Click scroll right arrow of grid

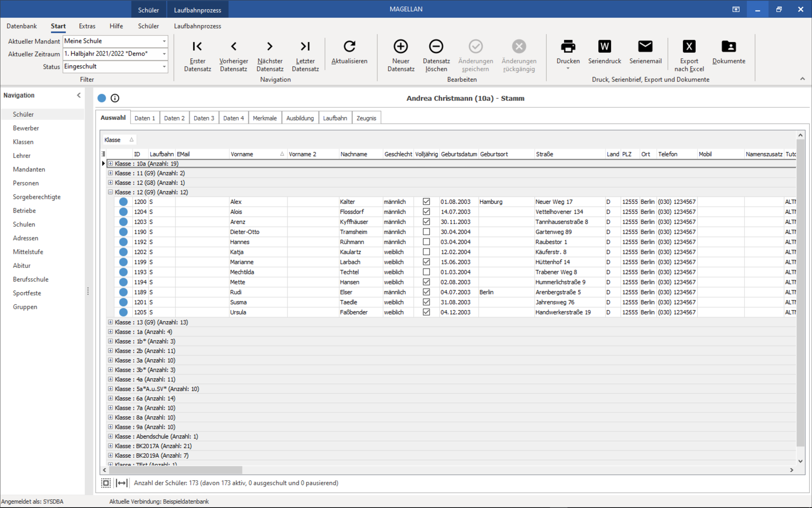[792, 470]
